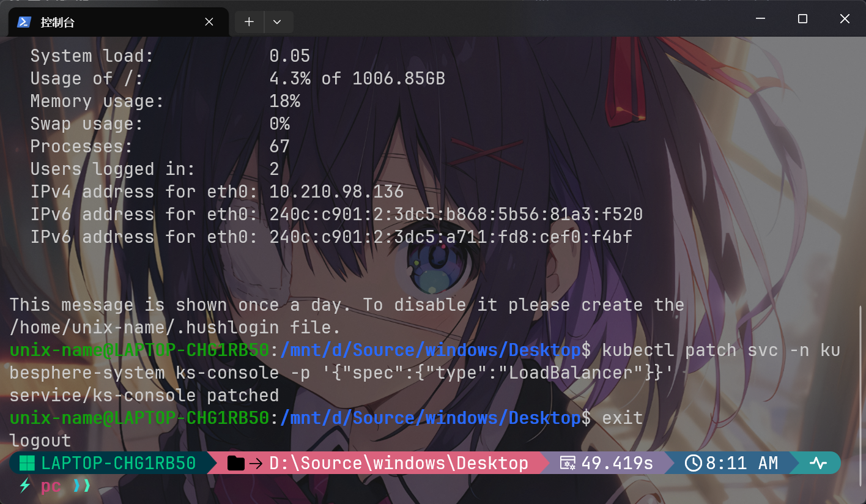Click the "service/ks-console patched" output line
Image resolution: width=866 pixels, height=504 pixels.
[144, 396]
